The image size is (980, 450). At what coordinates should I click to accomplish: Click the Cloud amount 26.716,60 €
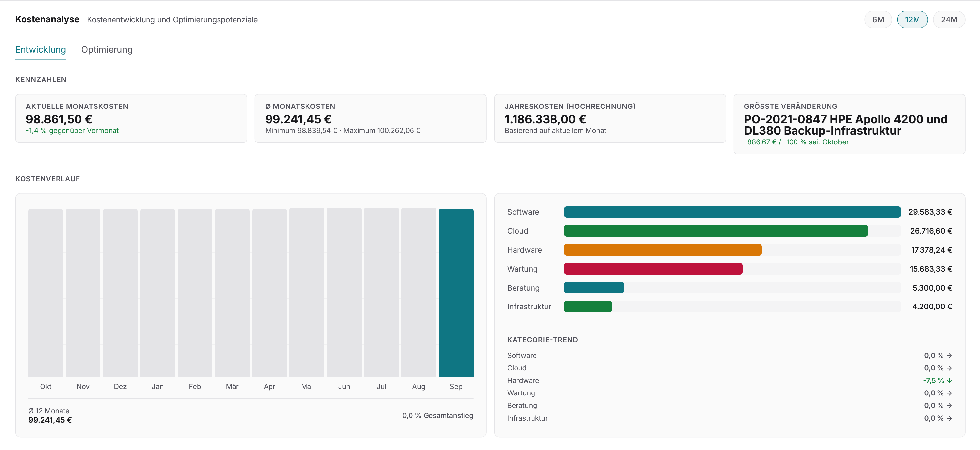931,231
